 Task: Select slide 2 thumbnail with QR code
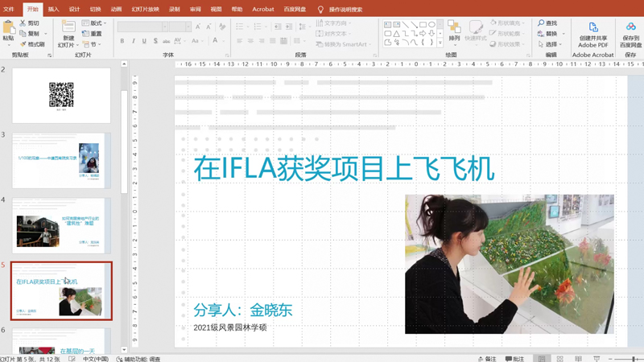[x=61, y=96]
